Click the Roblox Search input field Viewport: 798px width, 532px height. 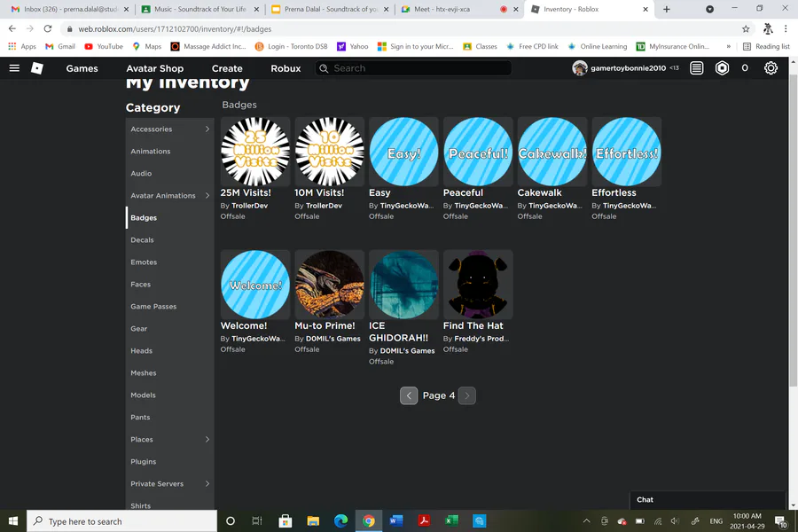click(413, 68)
